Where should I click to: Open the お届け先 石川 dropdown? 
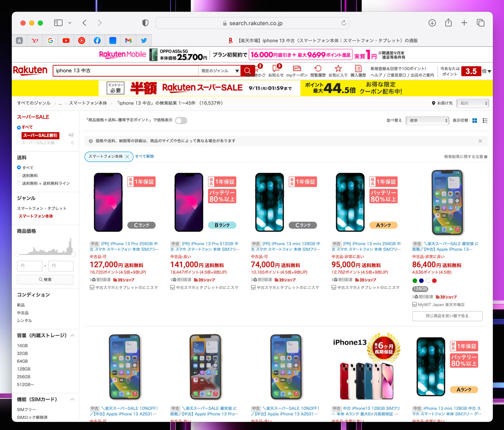click(473, 103)
